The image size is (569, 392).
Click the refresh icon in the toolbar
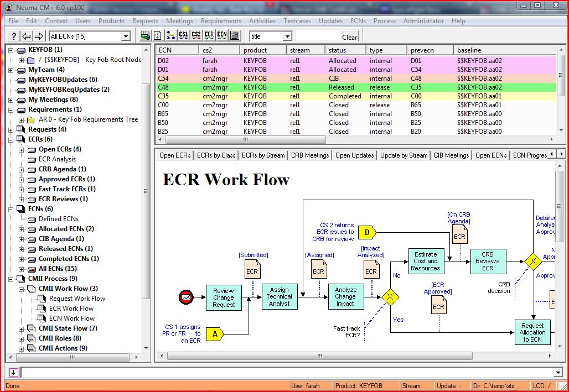point(158,35)
